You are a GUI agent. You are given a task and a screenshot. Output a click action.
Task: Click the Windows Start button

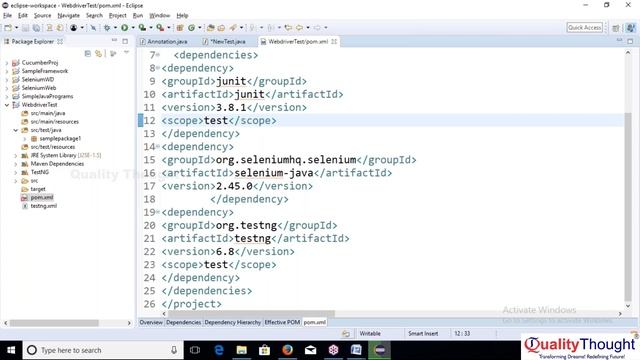pos(11,350)
